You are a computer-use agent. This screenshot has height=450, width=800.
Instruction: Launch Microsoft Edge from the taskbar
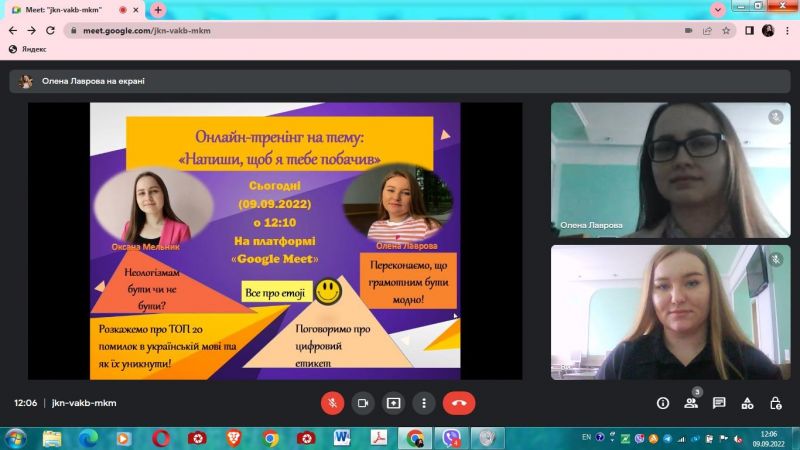pos(88,439)
